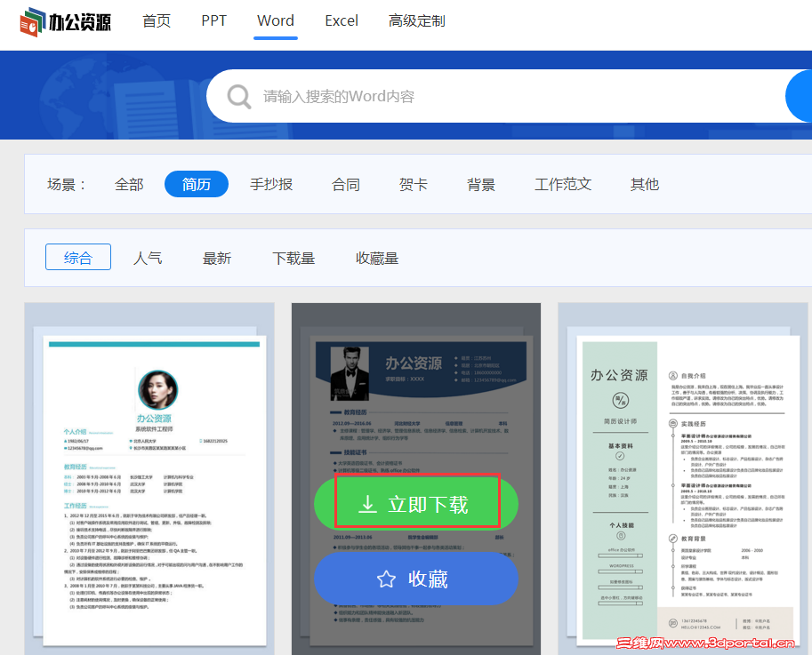Click the magnifier search icon

(239, 97)
